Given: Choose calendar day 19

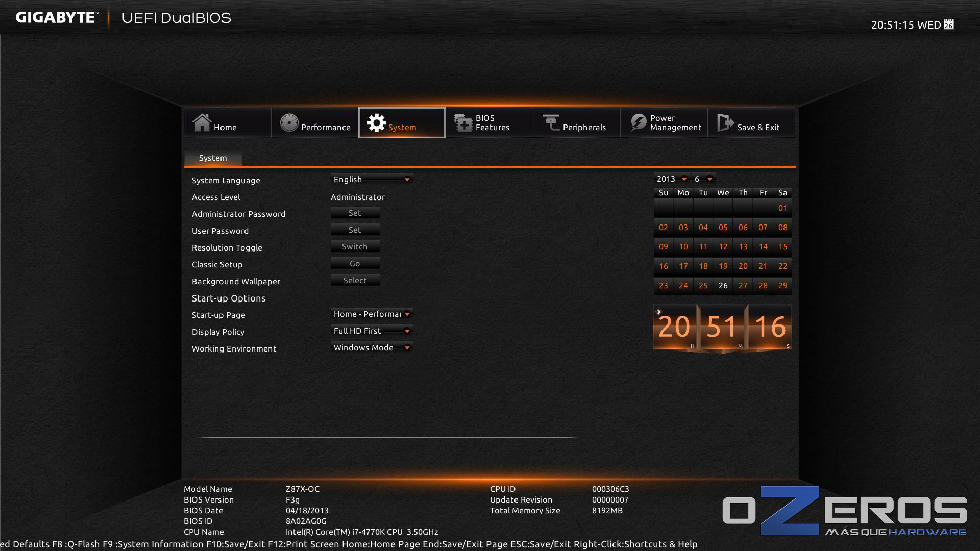Looking at the screenshot, I should pos(723,266).
